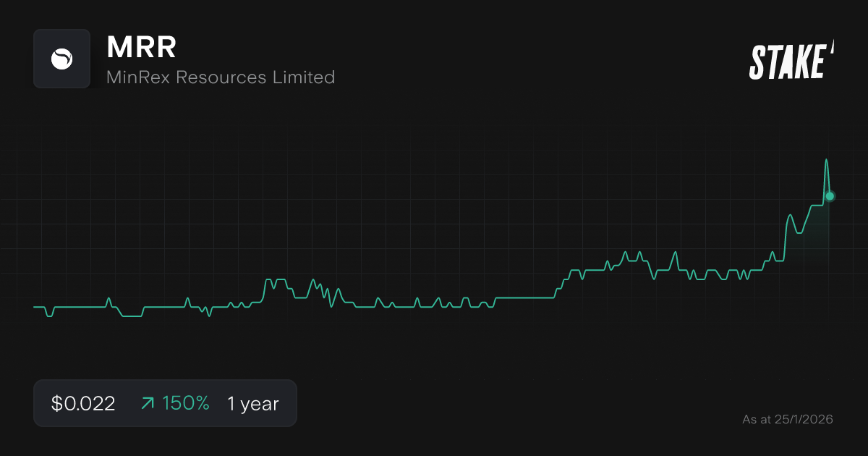
Task: Click the circular emblem inside the MRR logo
Action: pyautogui.click(x=61, y=58)
